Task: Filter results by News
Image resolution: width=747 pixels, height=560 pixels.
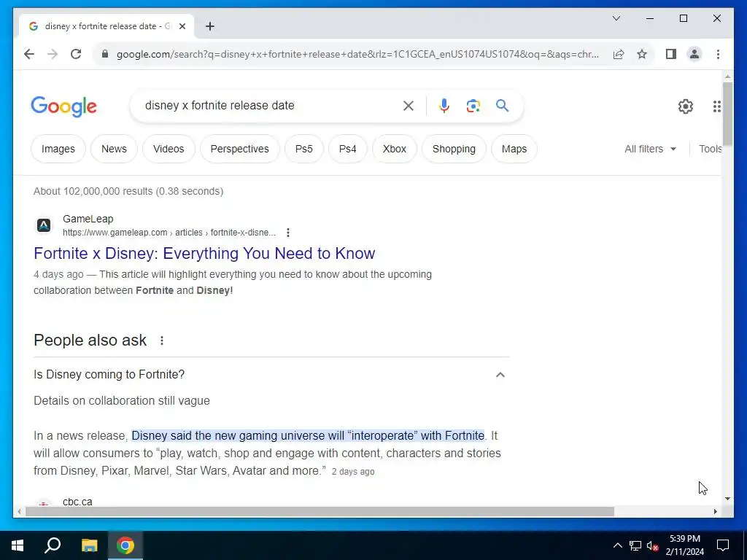Action: click(x=114, y=149)
